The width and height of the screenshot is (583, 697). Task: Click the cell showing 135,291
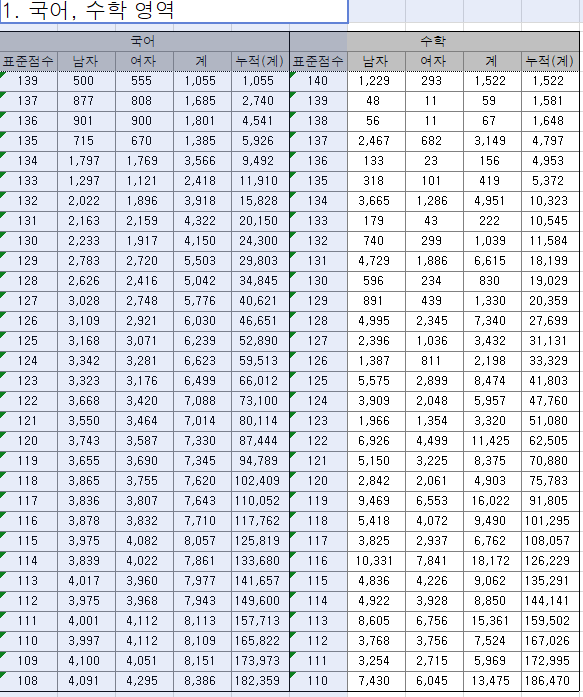tap(550, 581)
